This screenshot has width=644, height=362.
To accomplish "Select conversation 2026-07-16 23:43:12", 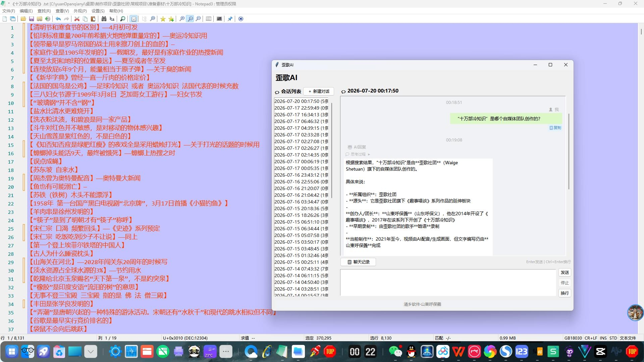I will 301,175.
